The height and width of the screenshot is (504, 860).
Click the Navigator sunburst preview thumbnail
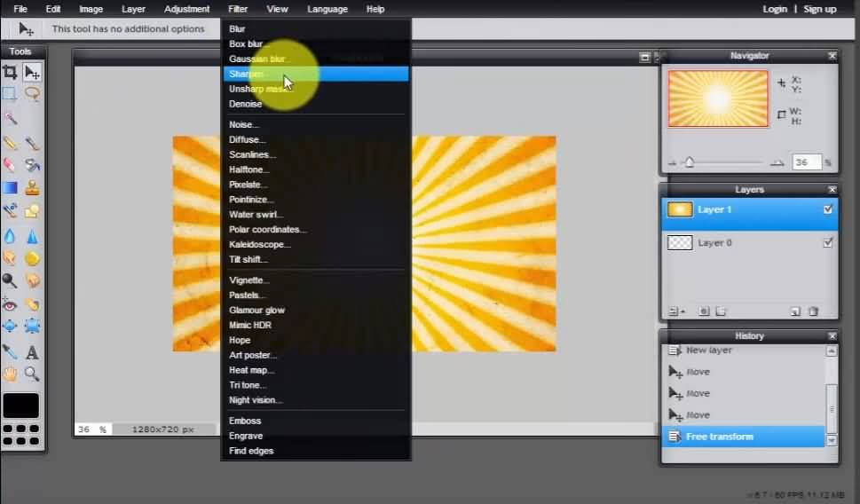[718, 98]
